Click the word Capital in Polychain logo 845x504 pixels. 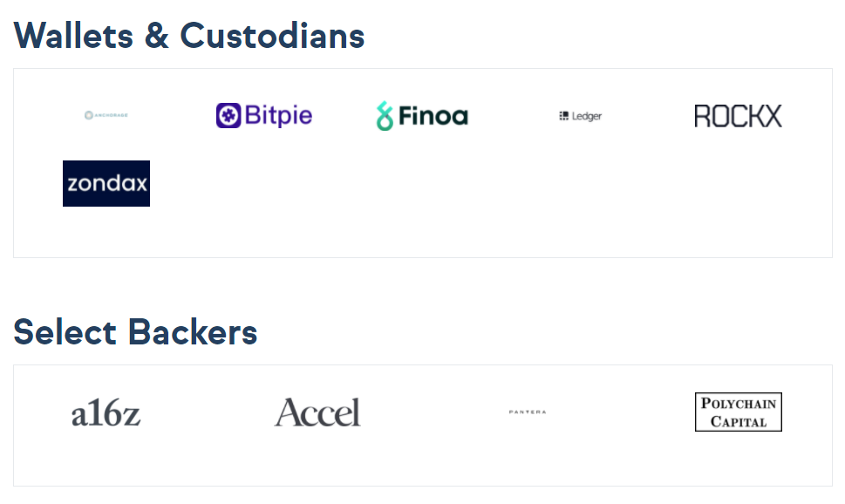(x=739, y=421)
